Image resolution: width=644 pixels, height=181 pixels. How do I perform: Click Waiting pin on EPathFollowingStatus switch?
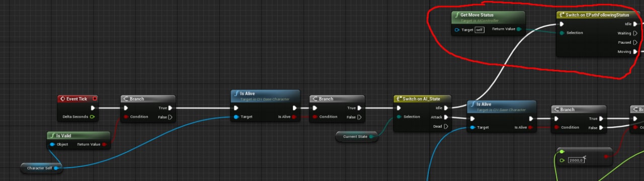click(x=635, y=33)
